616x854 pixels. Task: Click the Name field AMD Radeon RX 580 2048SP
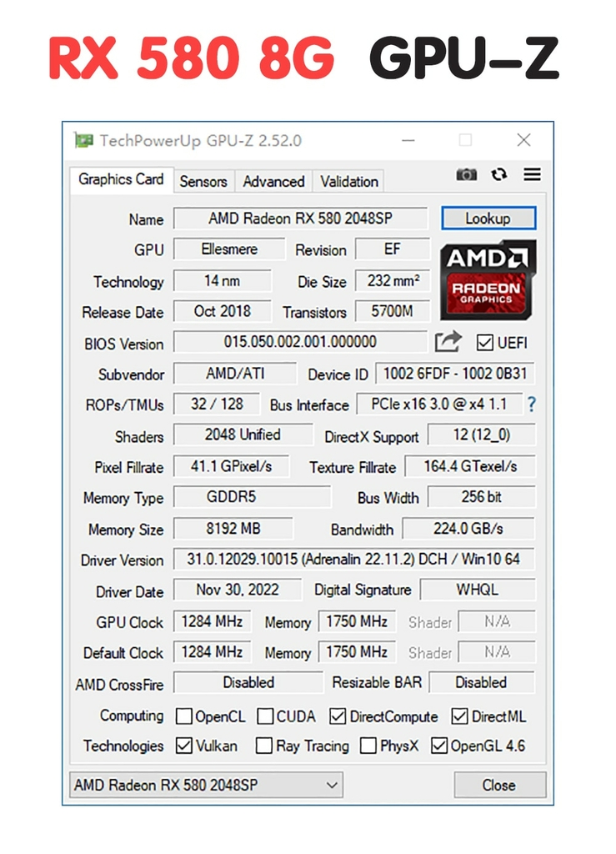300,219
